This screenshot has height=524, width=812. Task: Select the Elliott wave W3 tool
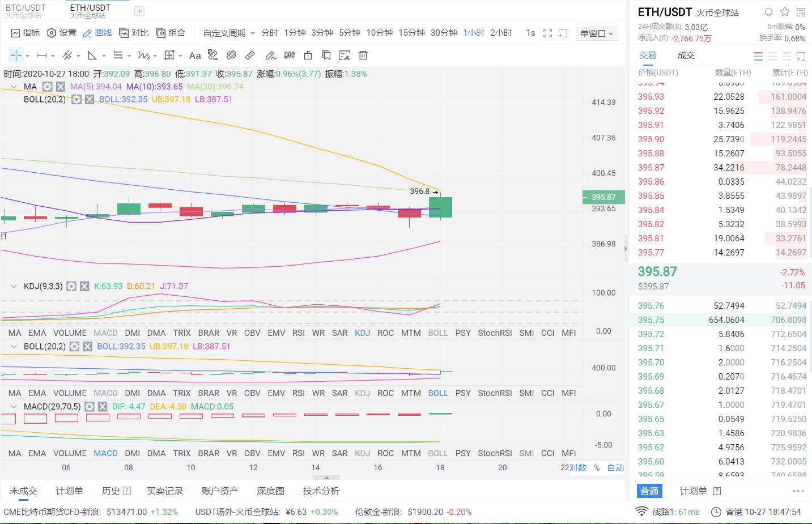point(143,56)
